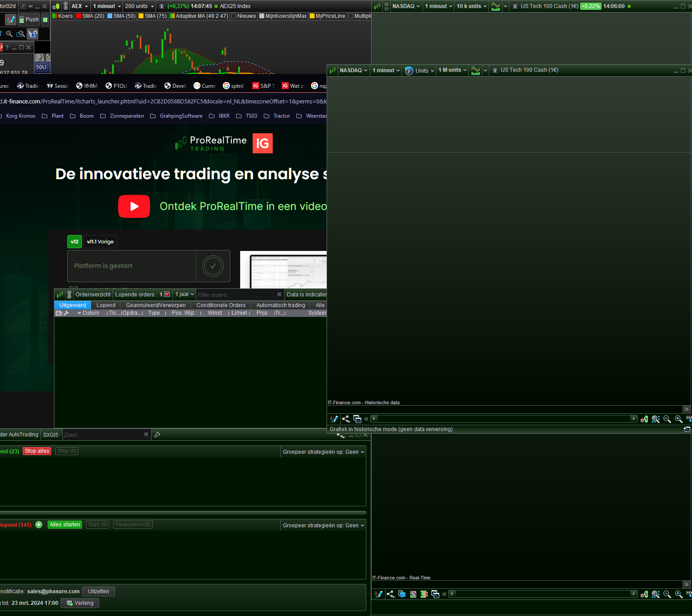
Task: Open 10 k units dropdown
Action: tap(472, 6)
